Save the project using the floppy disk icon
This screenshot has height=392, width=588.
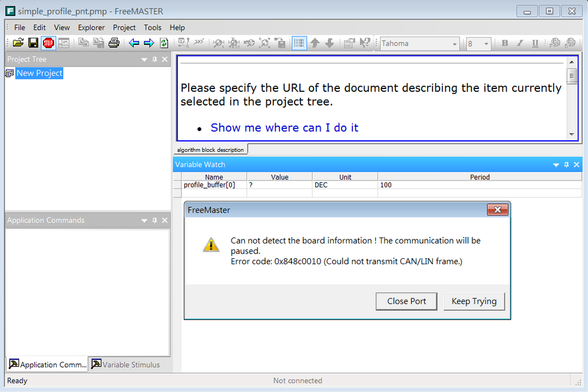point(33,43)
